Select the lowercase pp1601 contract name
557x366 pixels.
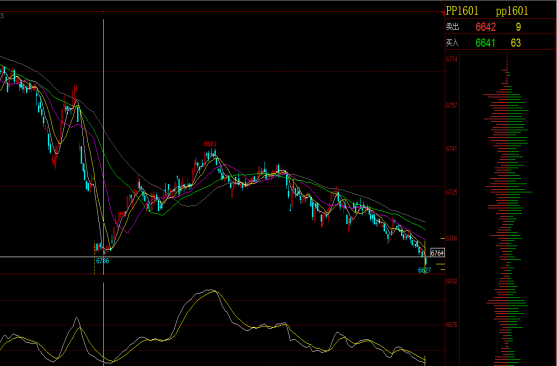point(512,11)
